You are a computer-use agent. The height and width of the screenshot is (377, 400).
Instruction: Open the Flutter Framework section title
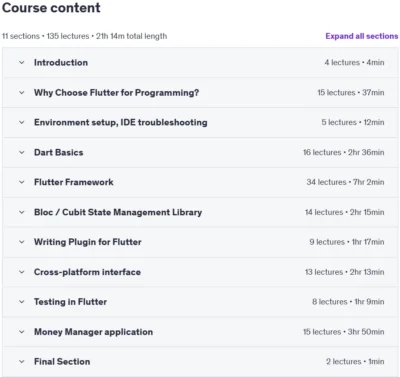coord(74,182)
